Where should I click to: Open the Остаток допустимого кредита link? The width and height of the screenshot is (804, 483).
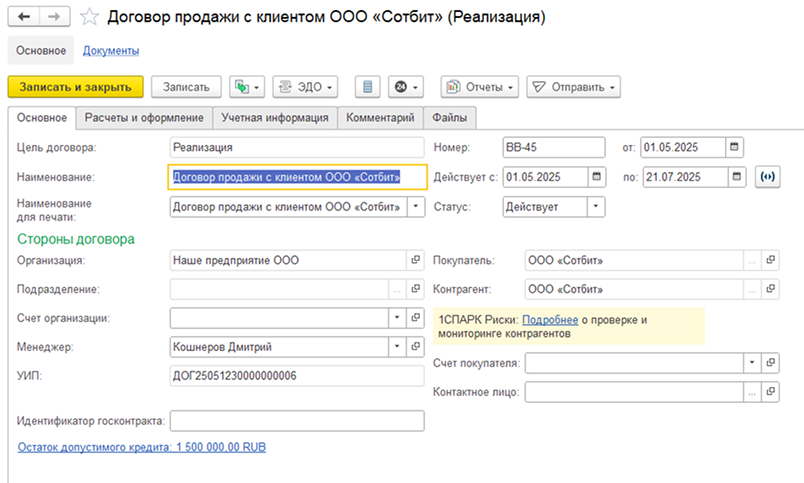coord(142,447)
